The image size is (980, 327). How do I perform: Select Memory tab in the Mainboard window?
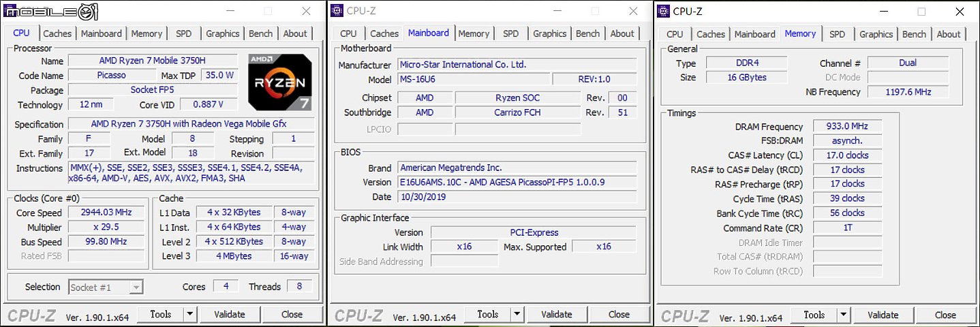(x=474, y=33)
